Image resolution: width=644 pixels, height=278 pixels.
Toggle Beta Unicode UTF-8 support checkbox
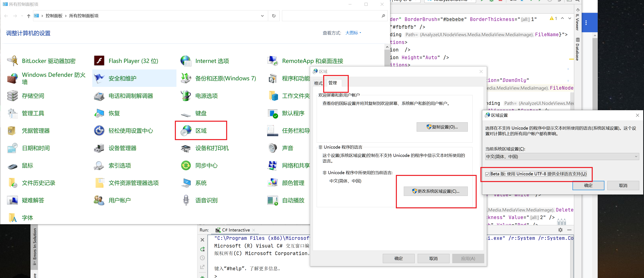[487, 174]
